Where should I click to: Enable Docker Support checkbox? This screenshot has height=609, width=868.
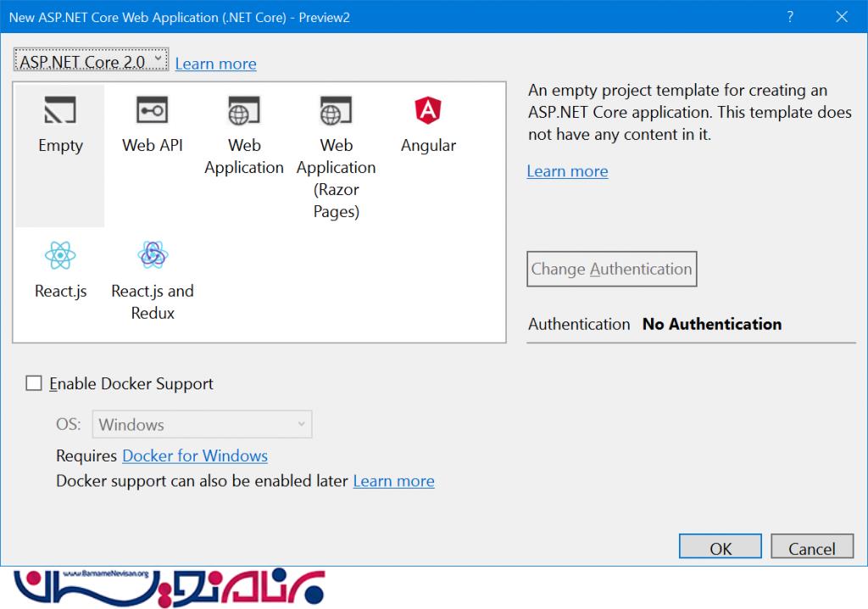(34, 383)
